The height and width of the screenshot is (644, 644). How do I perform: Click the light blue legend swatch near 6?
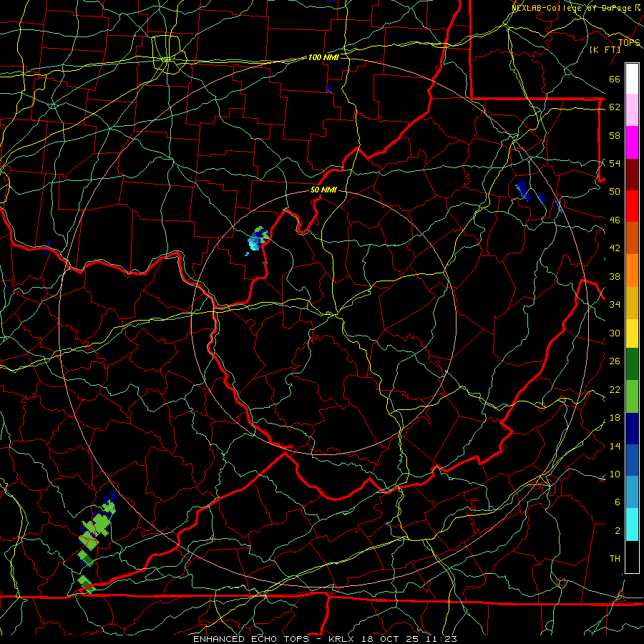pyautogui.click(x=632, y=492)
